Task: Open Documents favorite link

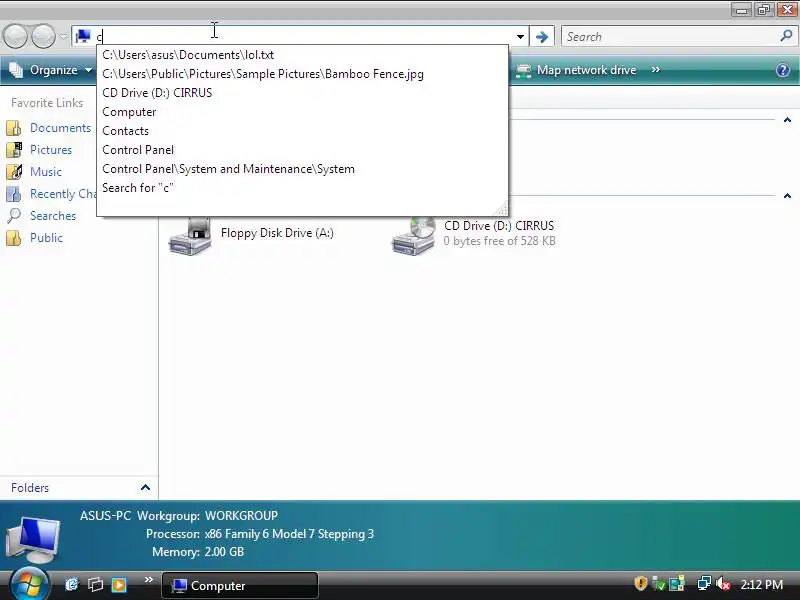Action: (x=60, y=128)
